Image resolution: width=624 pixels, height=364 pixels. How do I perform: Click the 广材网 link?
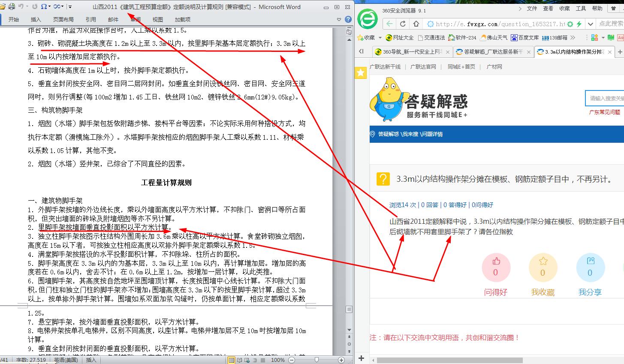click(494, 67)
